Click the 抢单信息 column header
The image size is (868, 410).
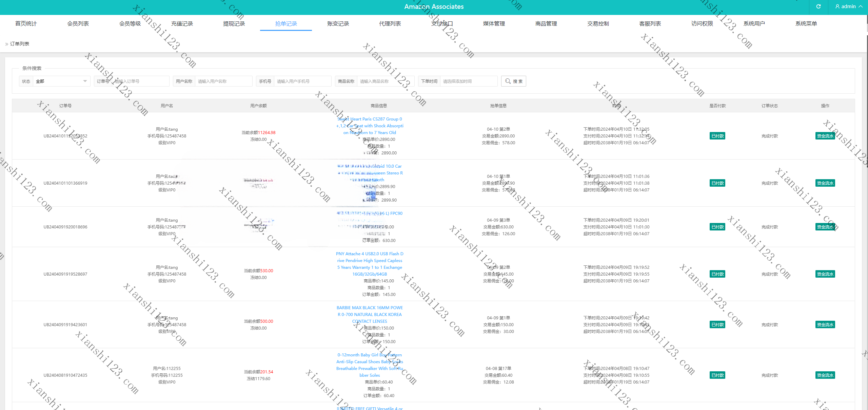click(498, 106)
